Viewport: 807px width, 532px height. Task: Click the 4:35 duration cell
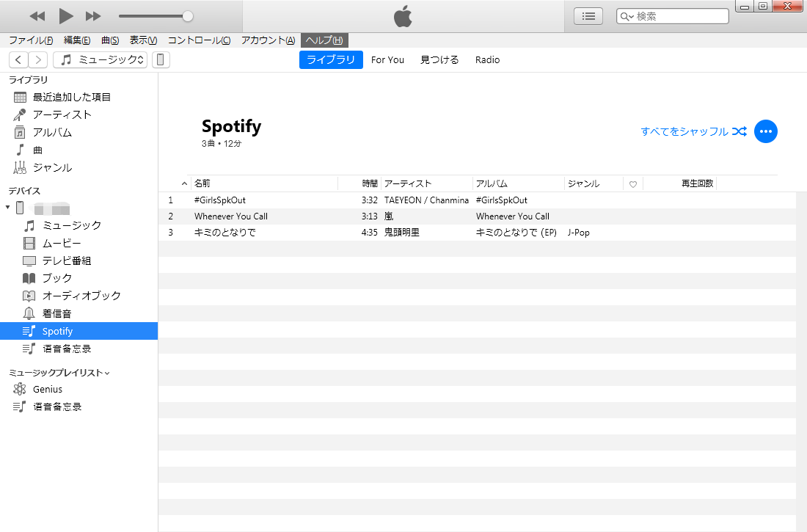369,233
